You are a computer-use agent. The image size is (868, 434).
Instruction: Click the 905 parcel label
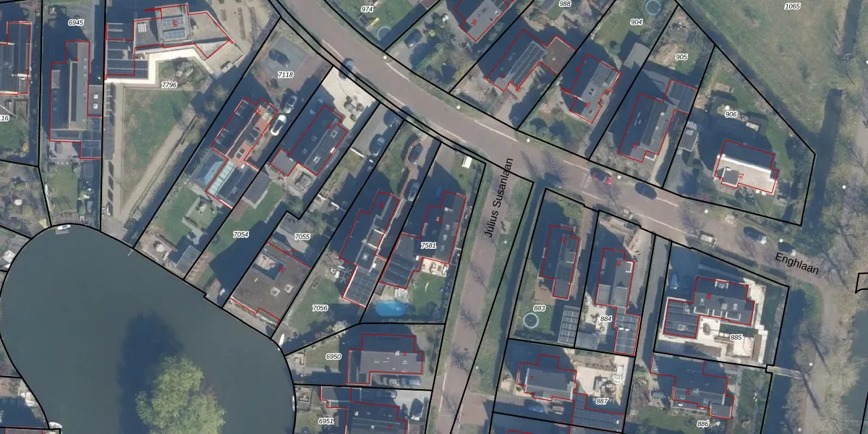click(x=681, y=56)
